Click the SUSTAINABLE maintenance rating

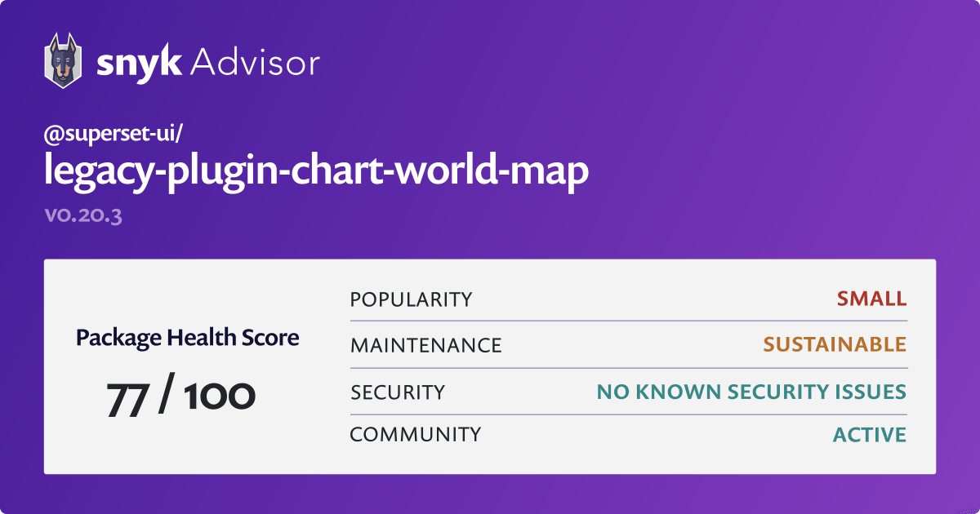[835, 344]
